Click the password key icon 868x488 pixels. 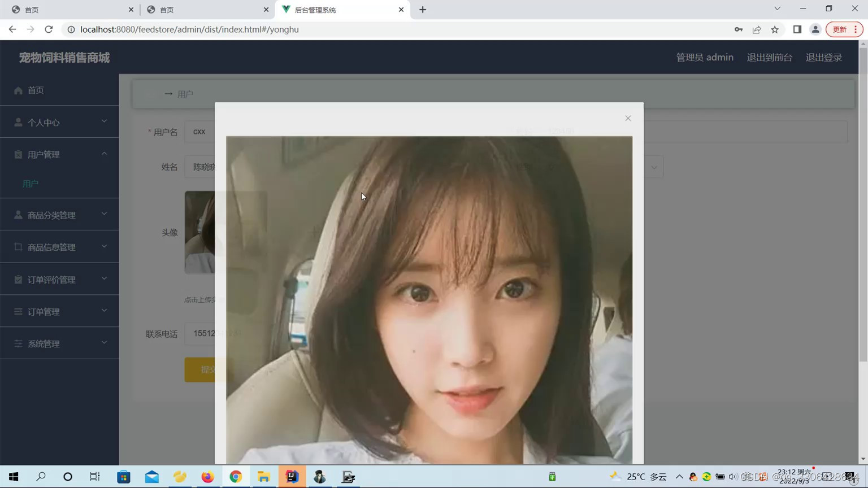pos(739,29)
